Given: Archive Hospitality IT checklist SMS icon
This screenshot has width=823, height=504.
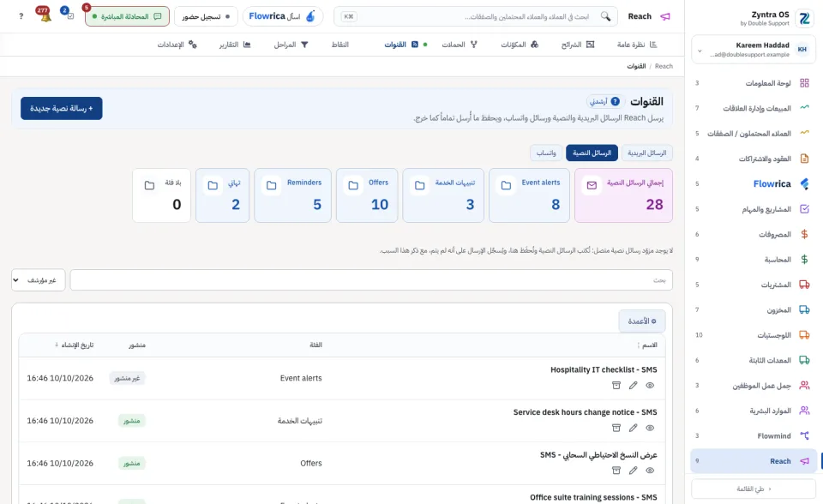Looking at the screenshot, I should pyautogui.click(x=616, y=386).
